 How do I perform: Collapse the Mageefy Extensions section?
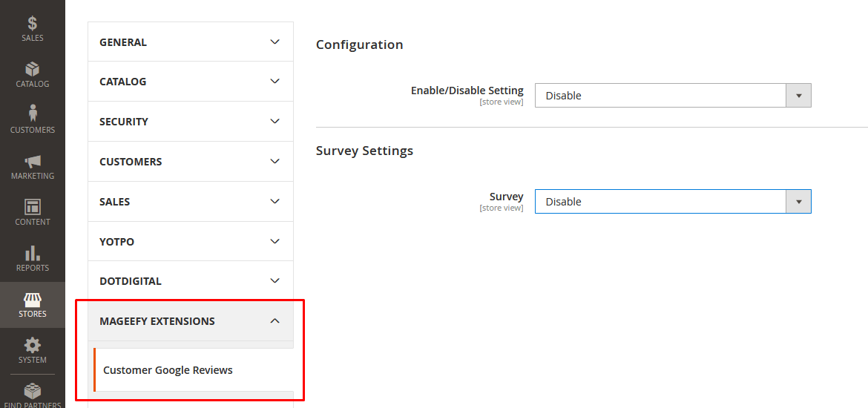click(x=191, y=321)
